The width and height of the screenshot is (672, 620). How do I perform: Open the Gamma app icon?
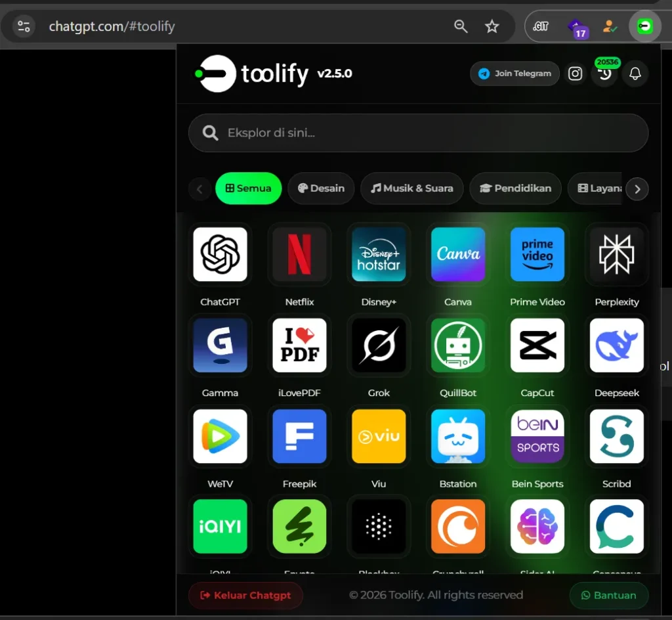coord(220,345)
